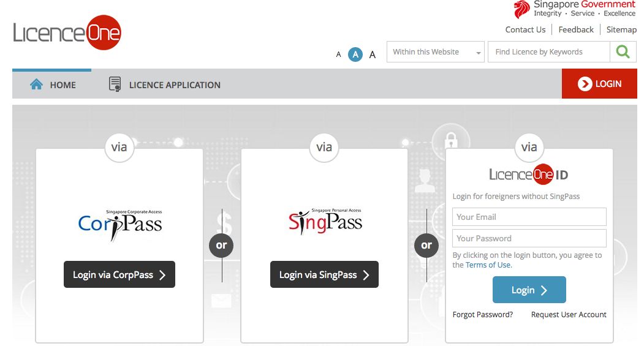
Task: Click the LicenceOne ID logo
Action: pyautogui.click(x=529, y=175)
